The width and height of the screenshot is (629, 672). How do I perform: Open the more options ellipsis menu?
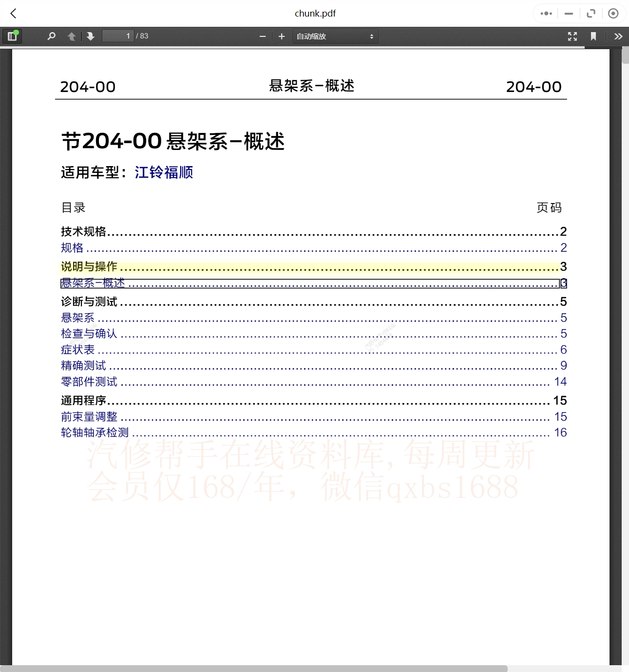click(546, 13)
